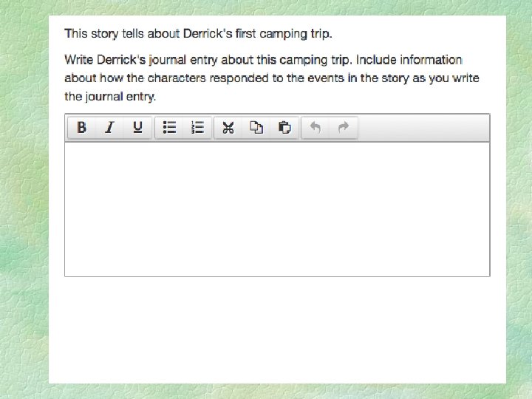Image resolution: width=532 pixels, height=399 pixels.
Task: Toggle bold formatting in the editor toolbar
Action: 81,128
